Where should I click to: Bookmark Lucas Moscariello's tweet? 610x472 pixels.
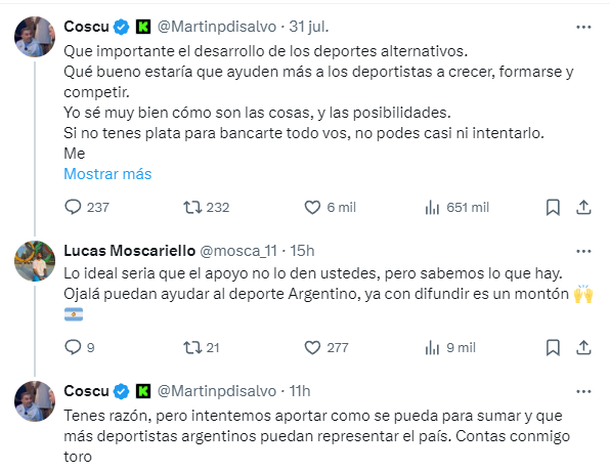[552, 347]
